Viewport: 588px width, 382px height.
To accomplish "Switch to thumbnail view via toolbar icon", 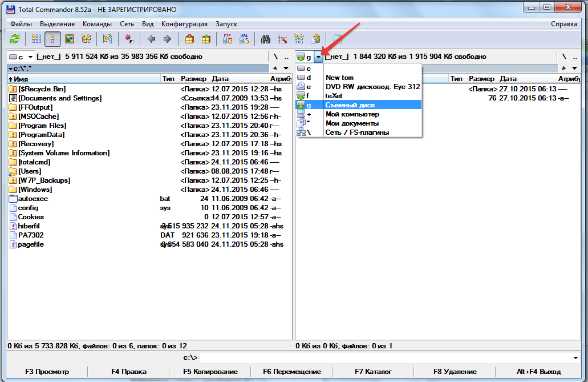I will (70, 39).
